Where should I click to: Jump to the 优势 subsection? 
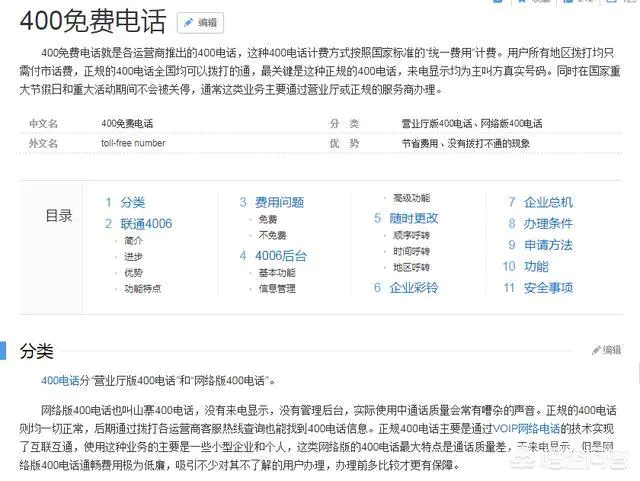pos(133,272)
